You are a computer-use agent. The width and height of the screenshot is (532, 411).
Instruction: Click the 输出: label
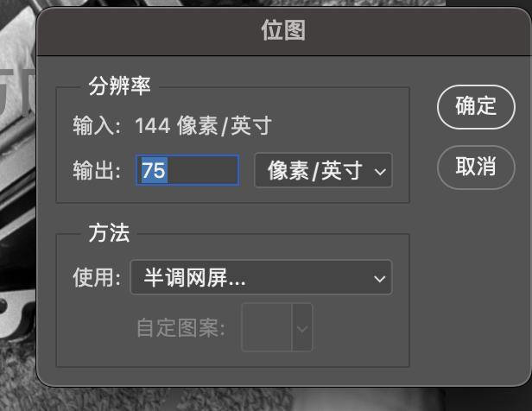pyautogui.click(x=97, y=170)
